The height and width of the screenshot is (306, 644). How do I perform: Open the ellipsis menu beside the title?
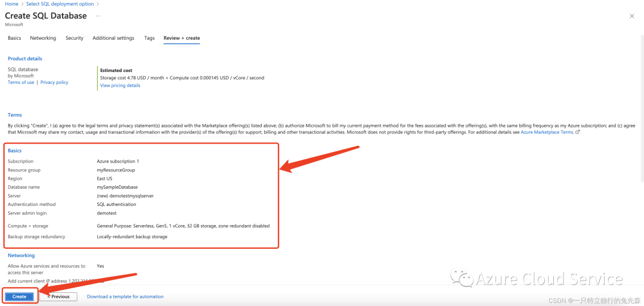point(98,16)
